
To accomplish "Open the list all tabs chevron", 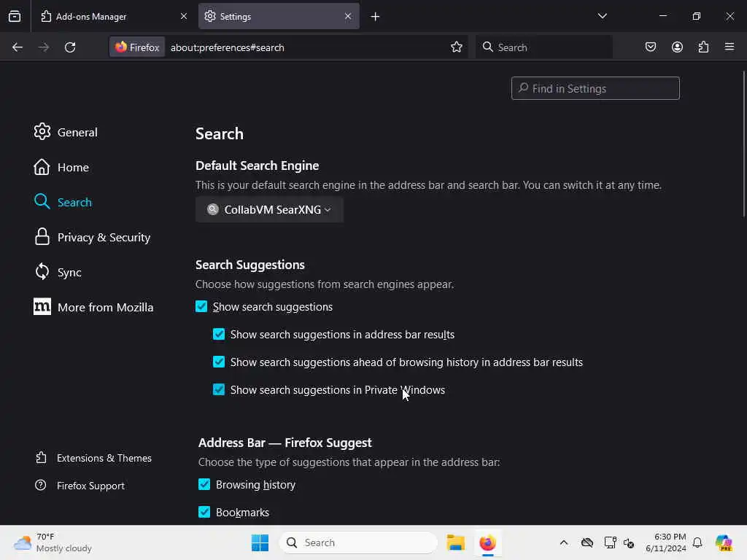I will 602,16.
